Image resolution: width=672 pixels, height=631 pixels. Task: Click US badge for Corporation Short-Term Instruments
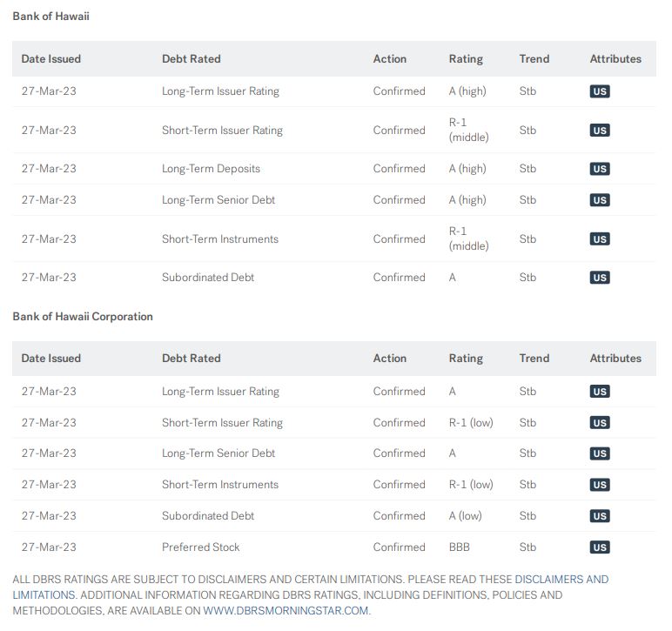point(600,485)
